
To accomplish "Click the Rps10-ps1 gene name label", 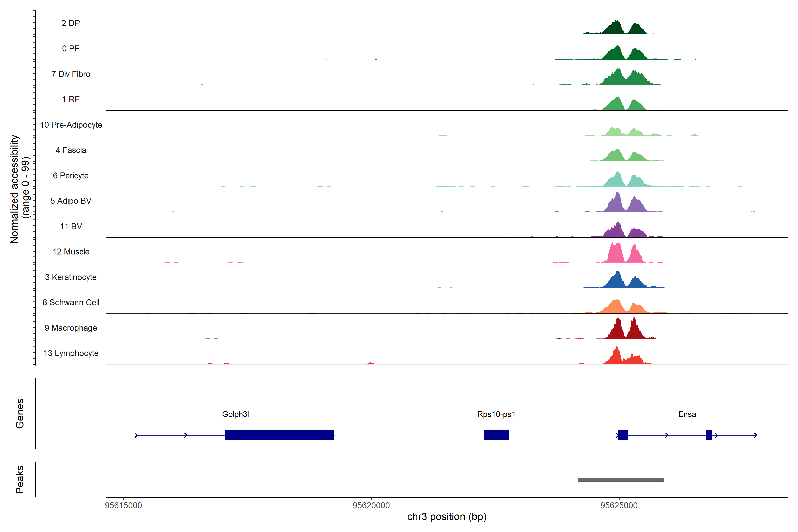I will point(496,414).
